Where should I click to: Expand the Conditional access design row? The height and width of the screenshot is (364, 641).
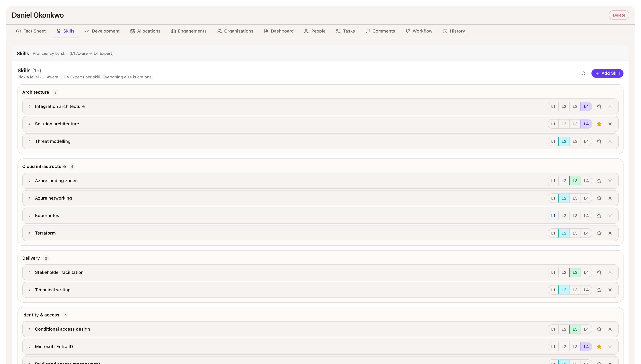(30, 329)
